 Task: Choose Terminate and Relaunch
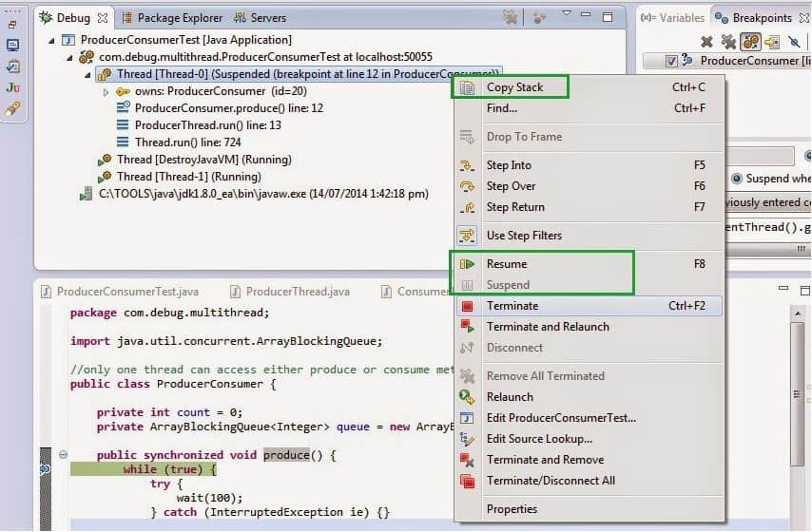click(x=589, y=327)
